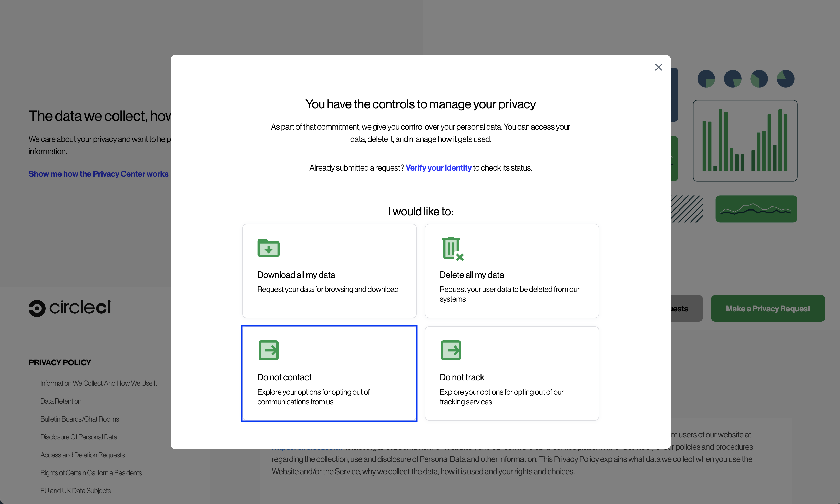Viewport: 840px width, 504px height.
Task: Select the Delete all my data card
Action: [511, 271]
